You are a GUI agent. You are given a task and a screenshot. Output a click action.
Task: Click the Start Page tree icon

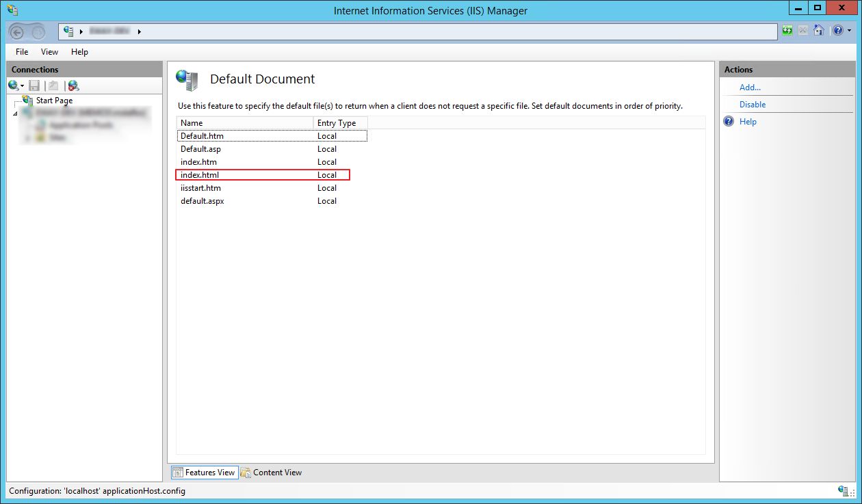pos(27,101)
